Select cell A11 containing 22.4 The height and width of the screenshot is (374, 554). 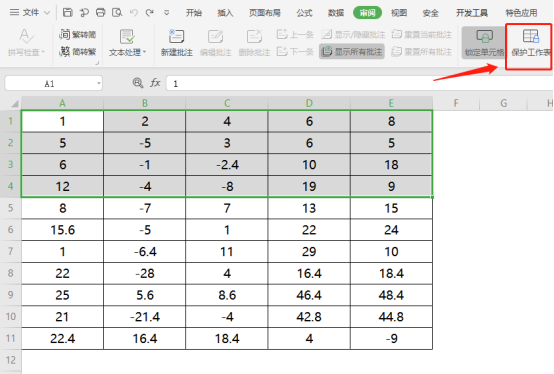point(62,339)
